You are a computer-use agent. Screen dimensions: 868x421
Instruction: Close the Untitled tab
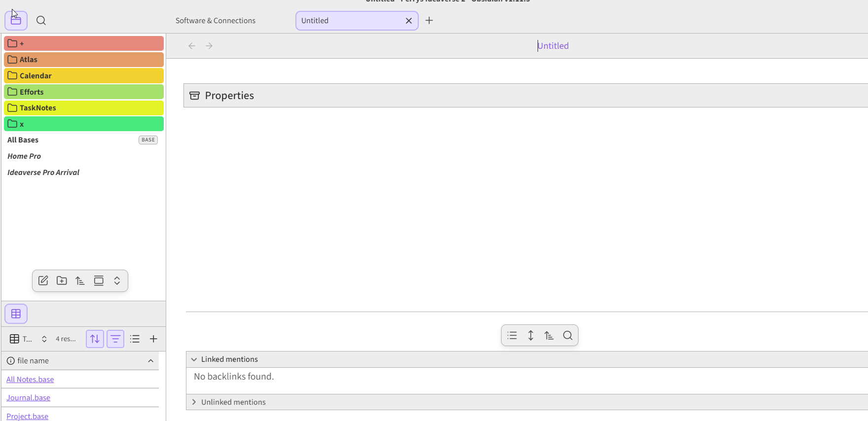[408, 21]
